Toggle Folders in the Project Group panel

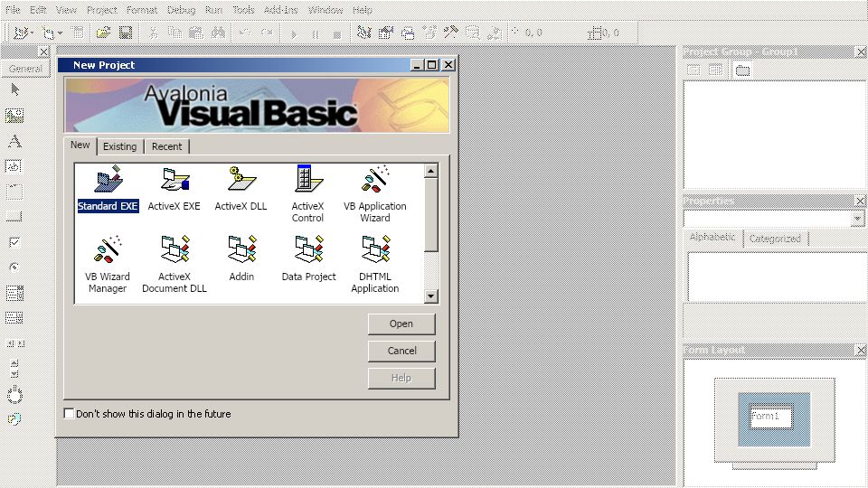[742, 70]
